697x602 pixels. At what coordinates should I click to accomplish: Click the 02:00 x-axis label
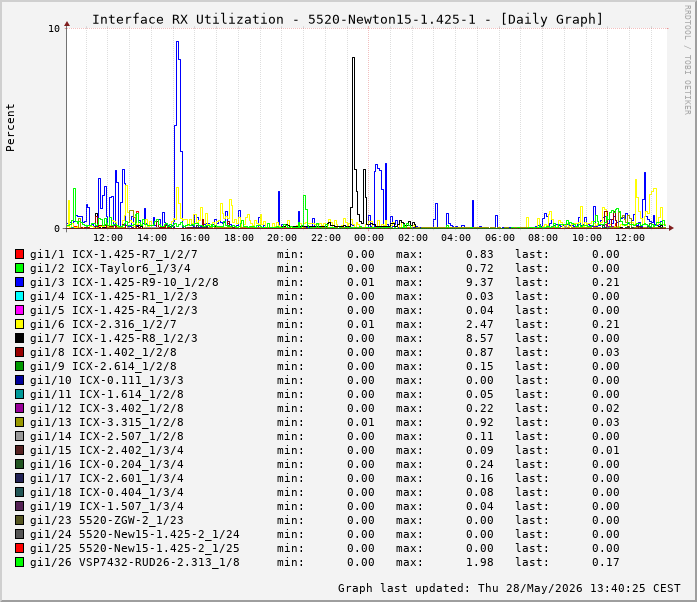pyautogui.click(x=413, y=237)
